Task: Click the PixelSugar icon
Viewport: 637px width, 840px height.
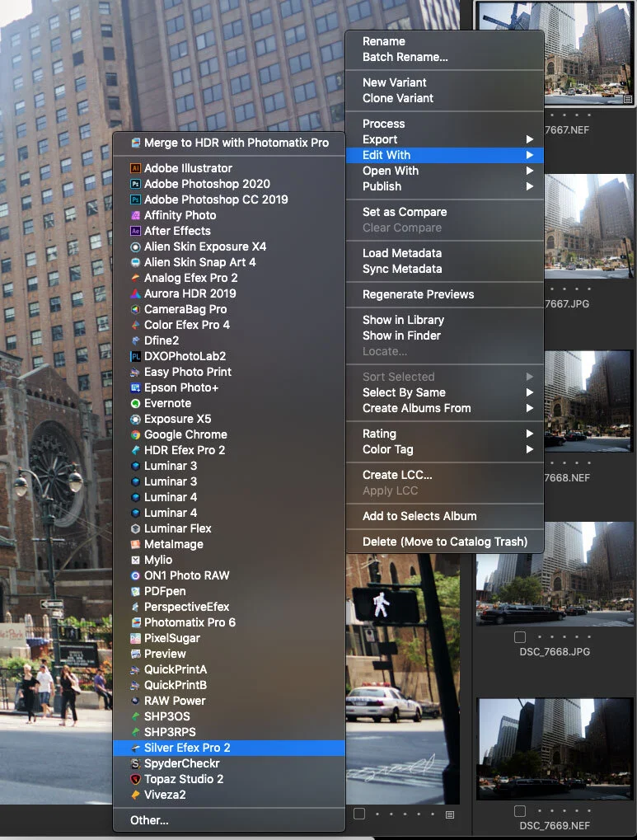Action: 135,638
